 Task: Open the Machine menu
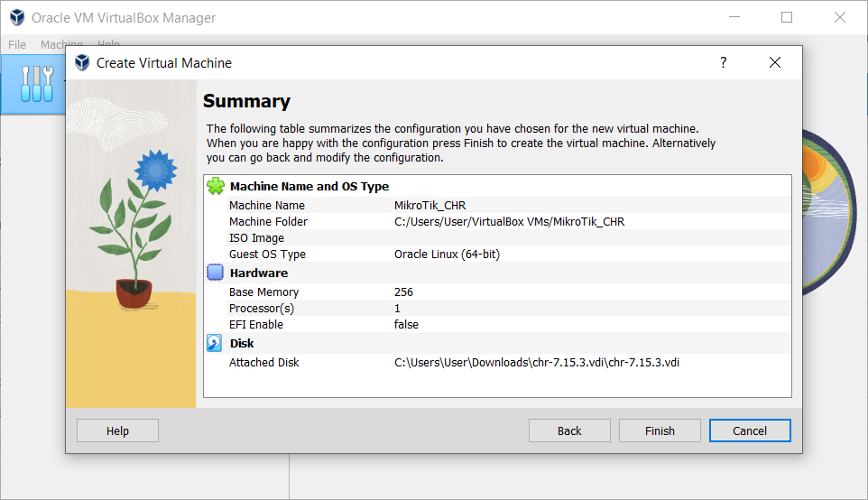61,44
